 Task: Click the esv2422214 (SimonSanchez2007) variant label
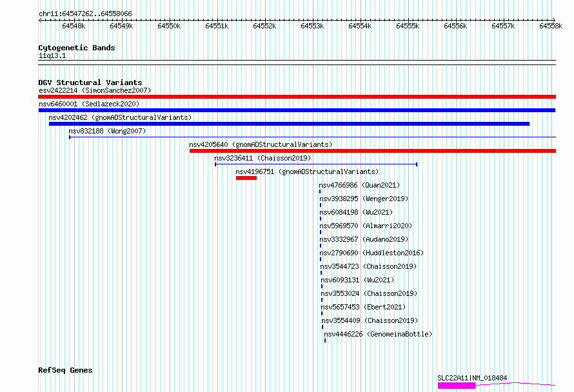(95, 90)
